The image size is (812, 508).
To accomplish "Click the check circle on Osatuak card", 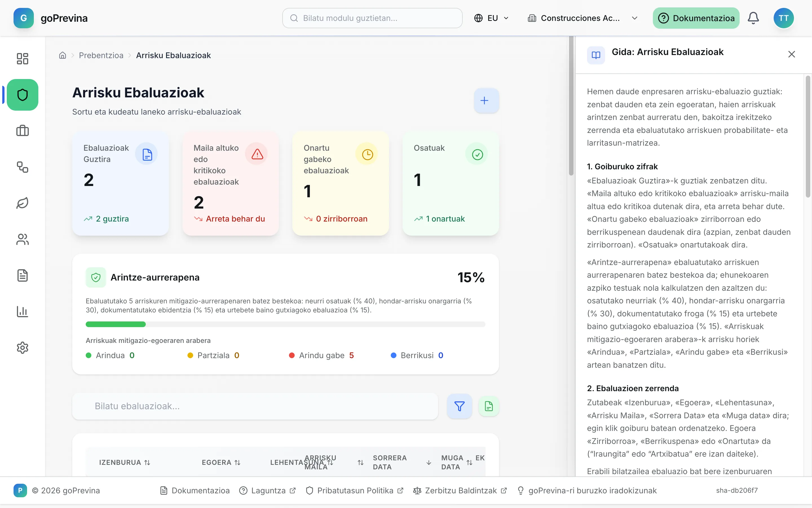I will tap(477, 154).
